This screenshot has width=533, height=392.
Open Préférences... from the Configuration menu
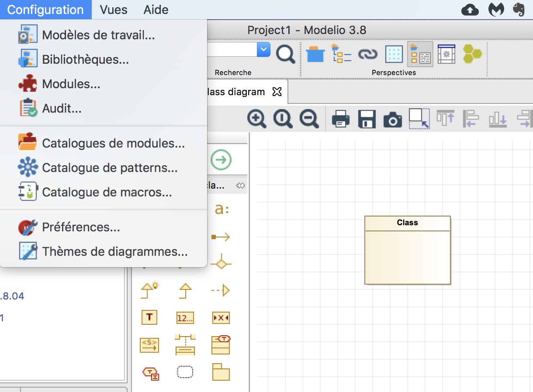pos(81,227)
